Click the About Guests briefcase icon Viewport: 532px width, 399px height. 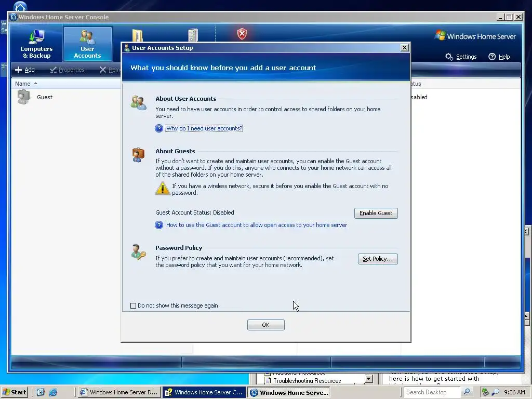coord(138,155)
